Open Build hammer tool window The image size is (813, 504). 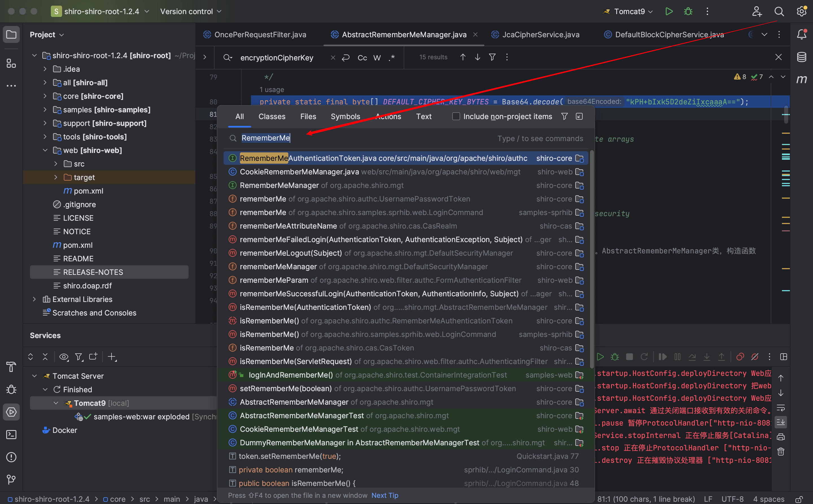[11, 367]
